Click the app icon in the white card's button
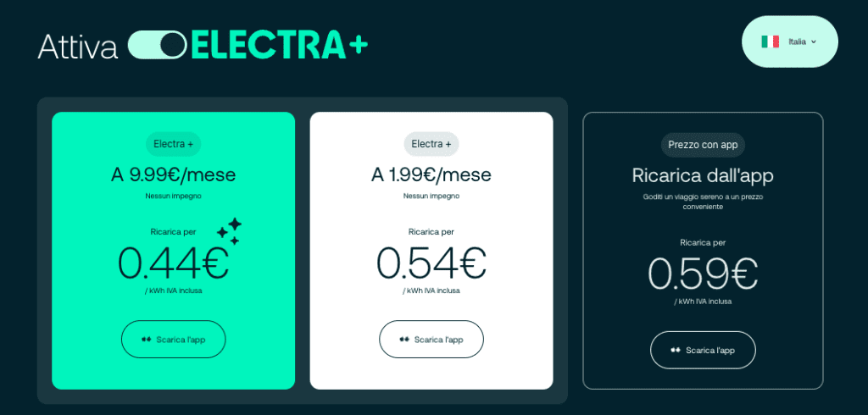This screenshot has width=868, height=415. point(404,340)
